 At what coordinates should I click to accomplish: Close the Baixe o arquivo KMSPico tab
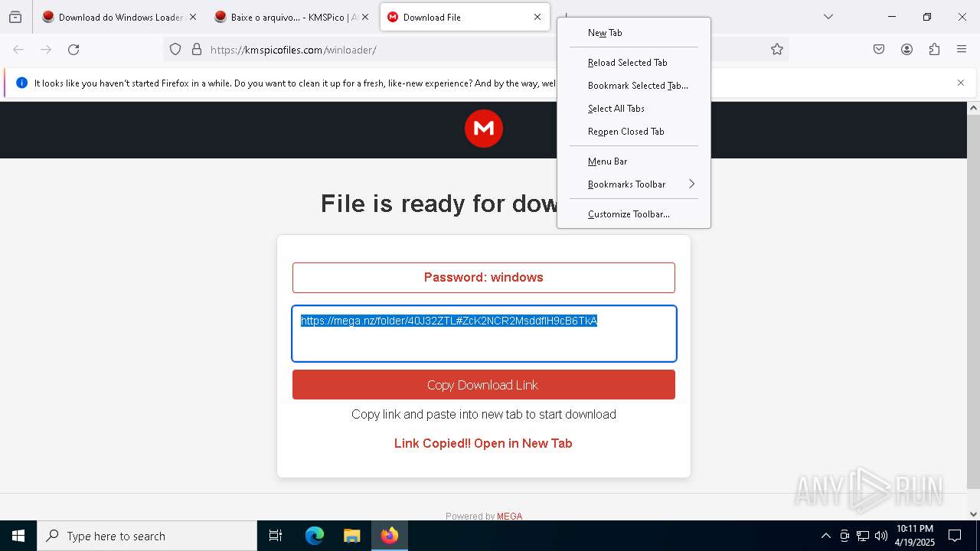click(365, 17)
